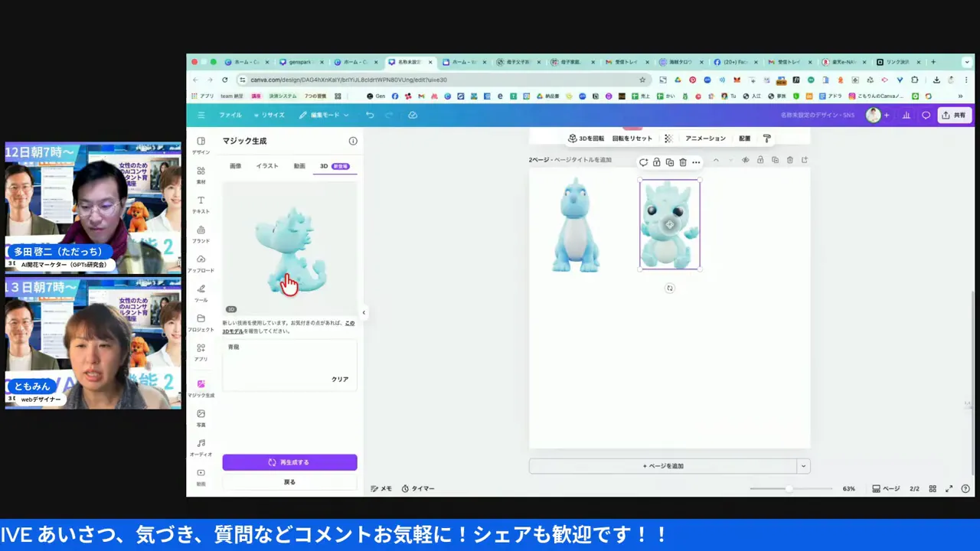Switch to the 動画 generation tab
980x551 pixels.
(x=299, y=166)
